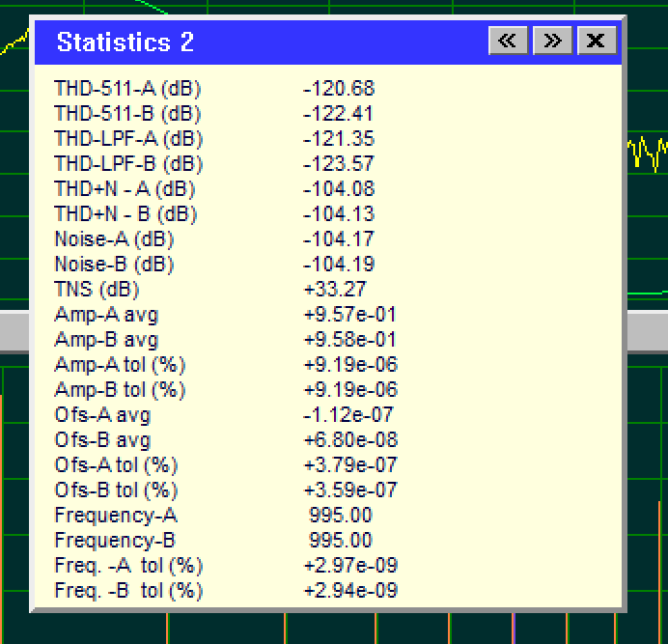Select Noise-A (dB) label
The height and width of the screenshot is (644, 668).
point(114,239)
